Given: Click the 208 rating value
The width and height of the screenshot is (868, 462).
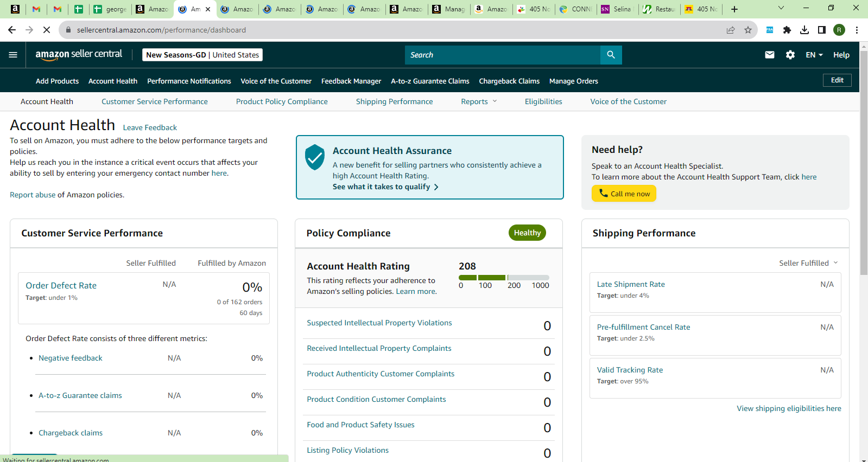Looking at the screenshot, I should [x=467, y=266].
